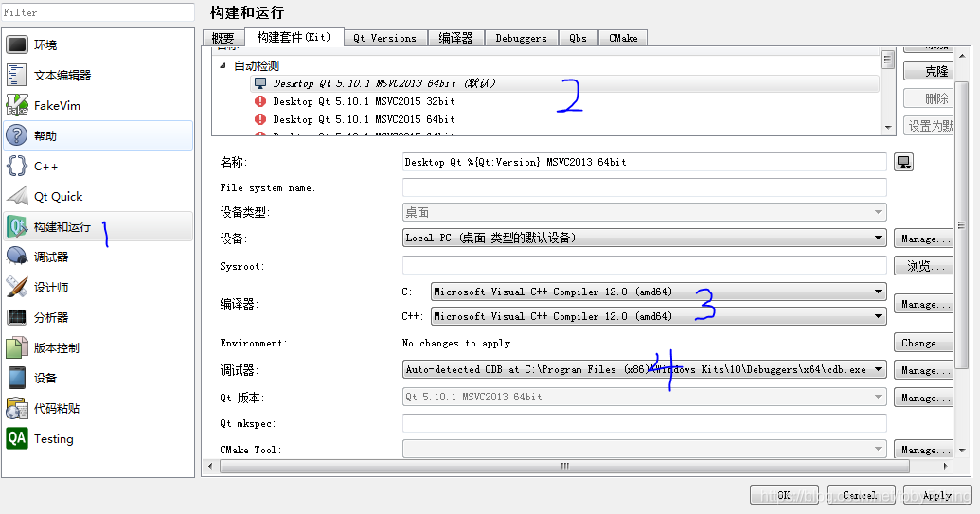Switch to the 构建套件(Kit) tab
Screen dimensions: 980x514
click(294, 37)
